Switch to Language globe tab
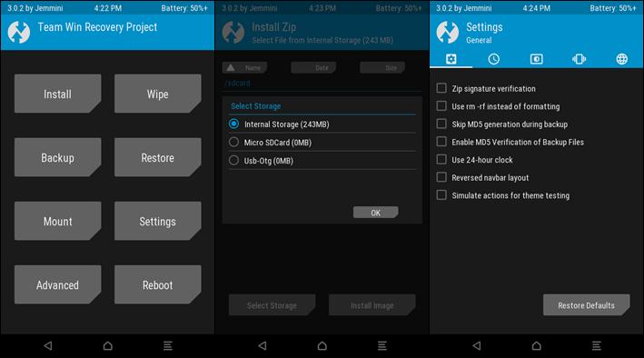The height and width of the screenshot is (358, 644). (622, 59)
